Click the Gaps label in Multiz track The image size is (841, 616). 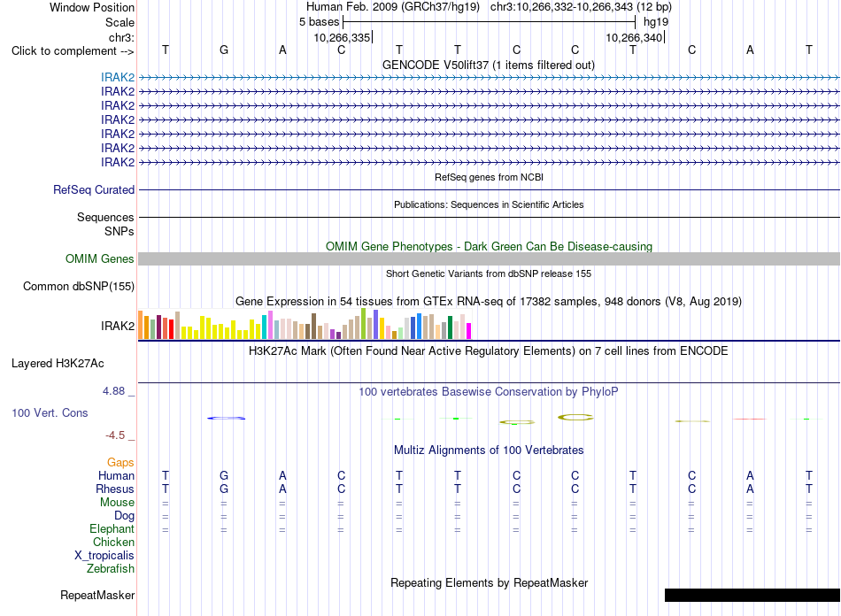[120, 462]
